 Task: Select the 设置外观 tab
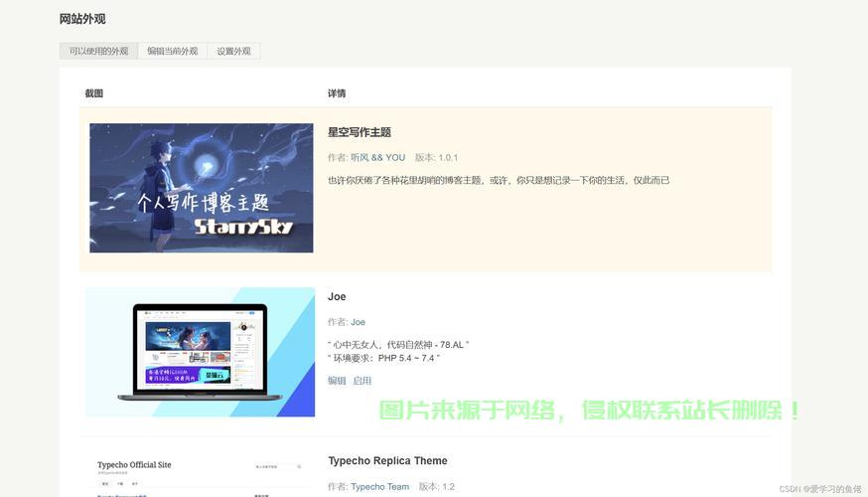(x=233, y=51)
